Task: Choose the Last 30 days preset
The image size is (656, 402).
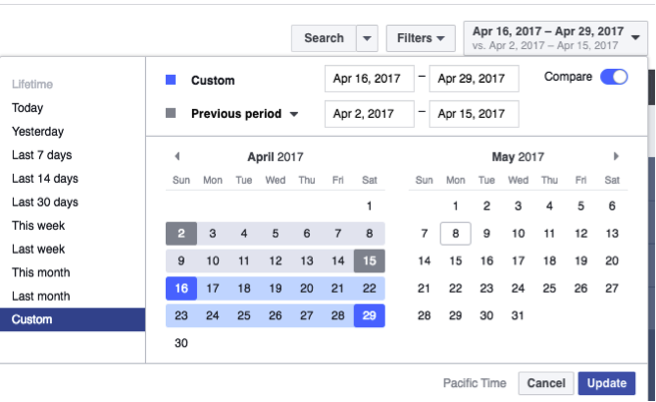Action: (45, 202)
